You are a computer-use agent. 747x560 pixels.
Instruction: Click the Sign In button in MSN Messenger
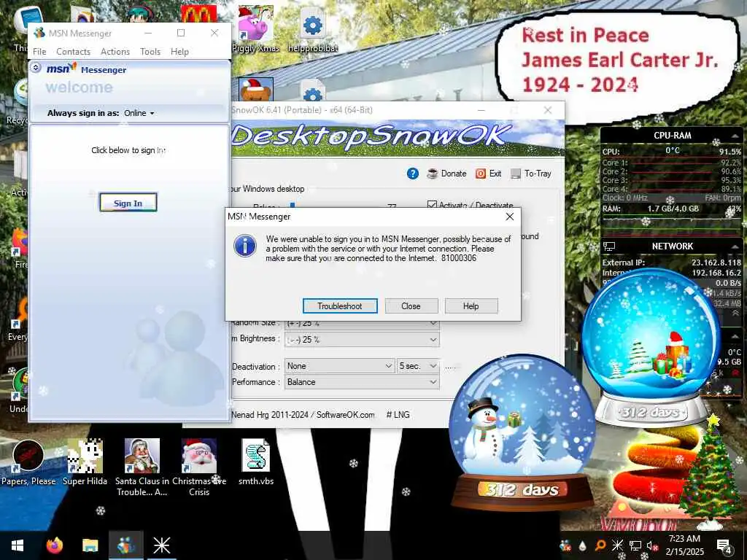pos(128,203)
